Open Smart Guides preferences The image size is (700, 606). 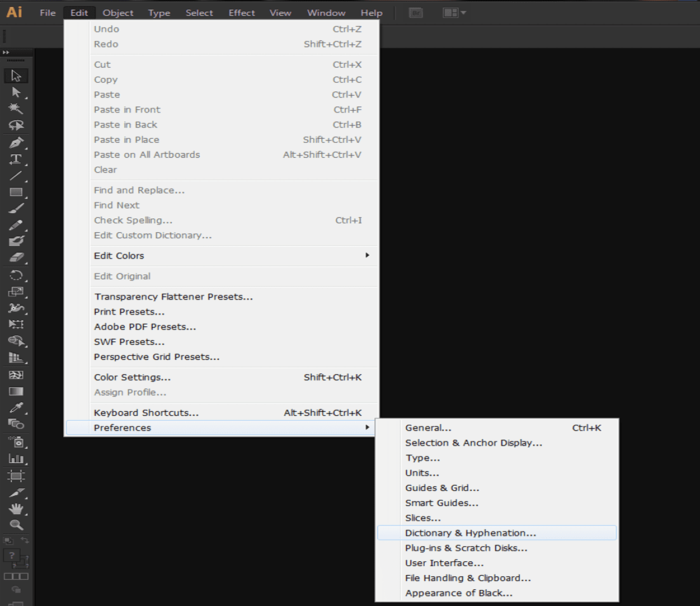coord(497,503)
